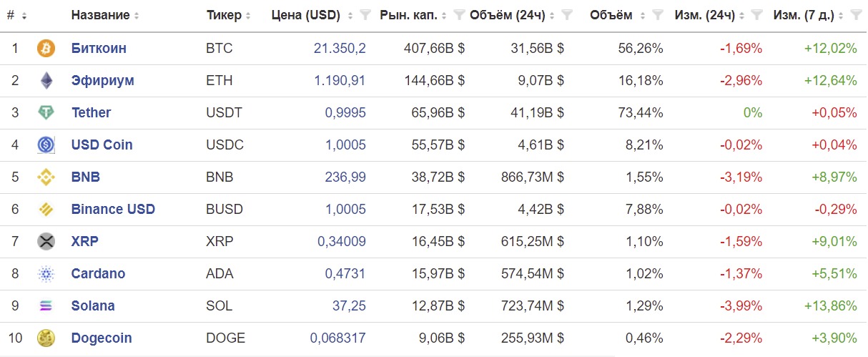
Task: Open the Solana link
Action: [x=93, y=305]
